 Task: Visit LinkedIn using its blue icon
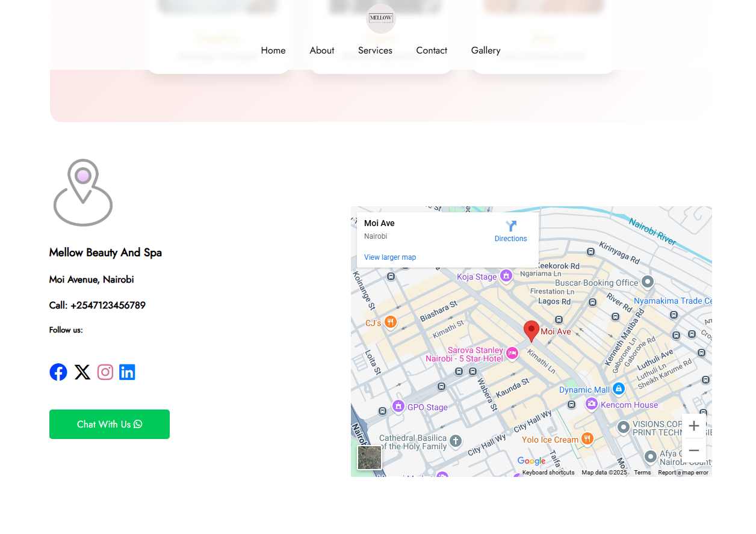[x=127, y=372]
